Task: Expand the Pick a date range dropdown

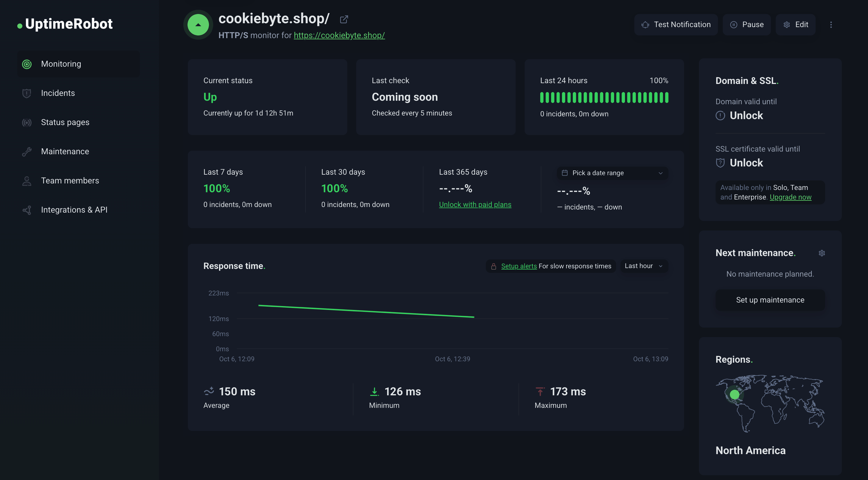Action: click(x=612, y=173)
